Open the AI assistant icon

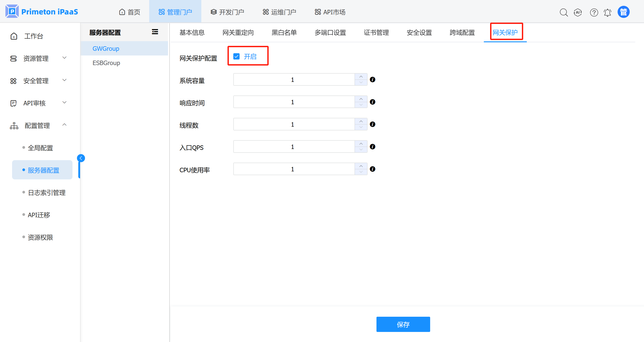[x=578, y=12]
